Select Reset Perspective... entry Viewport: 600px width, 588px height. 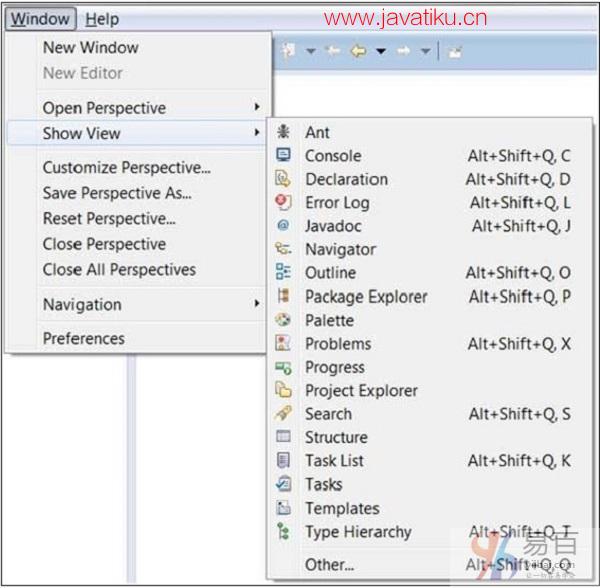coord(109,218)
